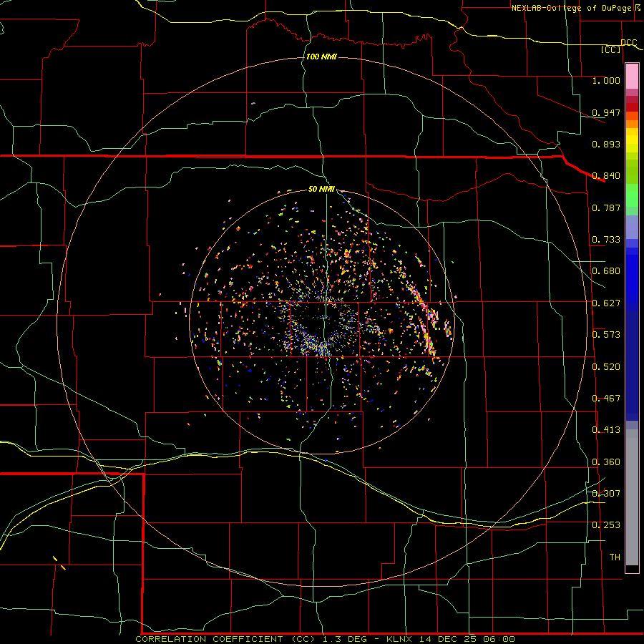Select the bright green segment near 0.787
Viewport: 644px width, 644px height.
pyautogui.click(x=632, y=195)
